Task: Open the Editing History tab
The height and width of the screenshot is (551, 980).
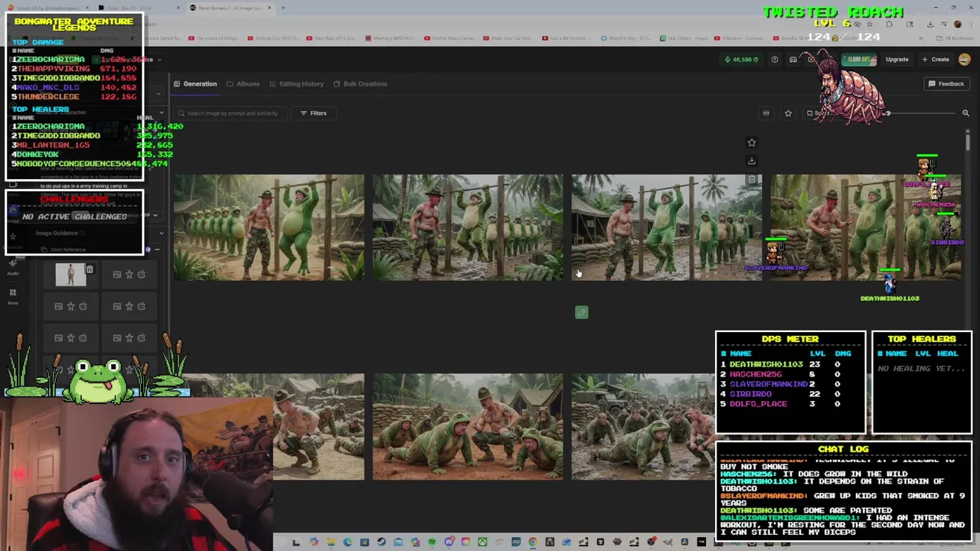Action: [296, 83]
